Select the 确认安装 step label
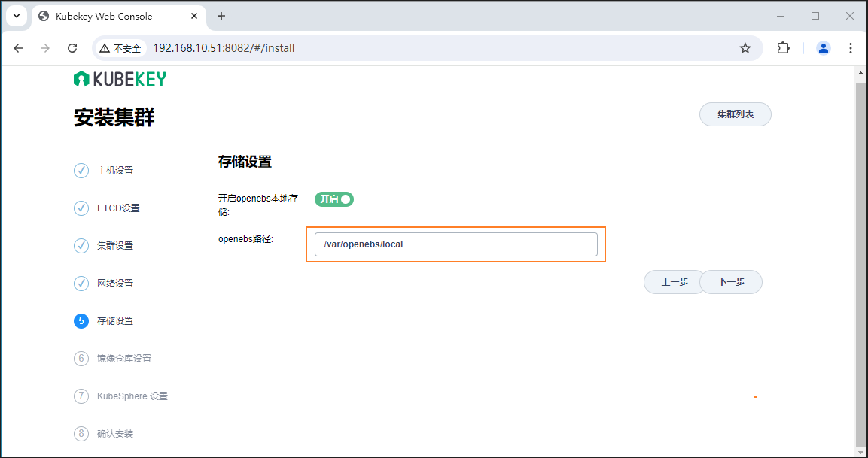This screenshot has height=458, width=868. pyautogui.click(x=115, y=434)
